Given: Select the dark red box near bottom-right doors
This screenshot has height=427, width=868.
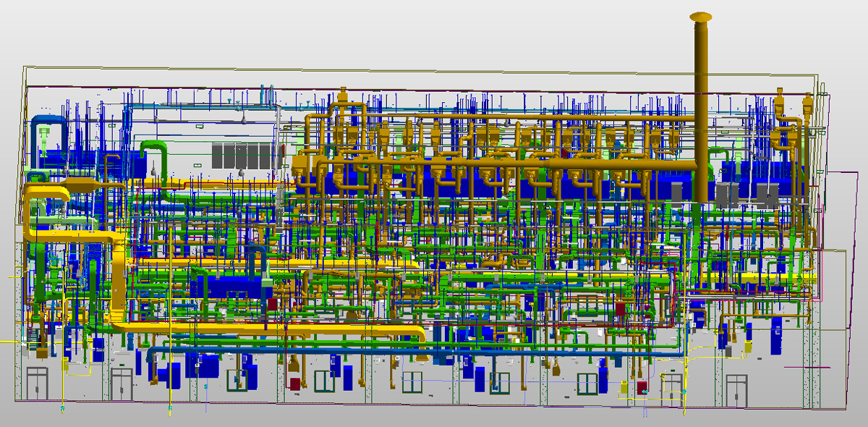Looking at the screenshot, I should coord(642,388).
